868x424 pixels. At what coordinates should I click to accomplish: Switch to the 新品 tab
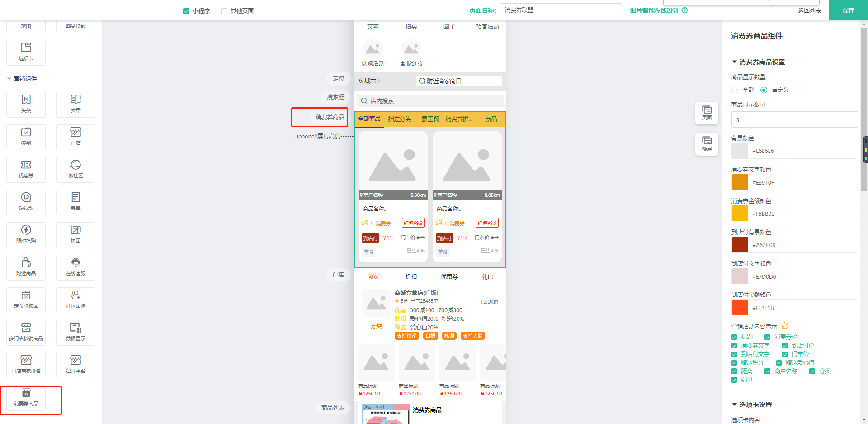[x=491, y=119]
